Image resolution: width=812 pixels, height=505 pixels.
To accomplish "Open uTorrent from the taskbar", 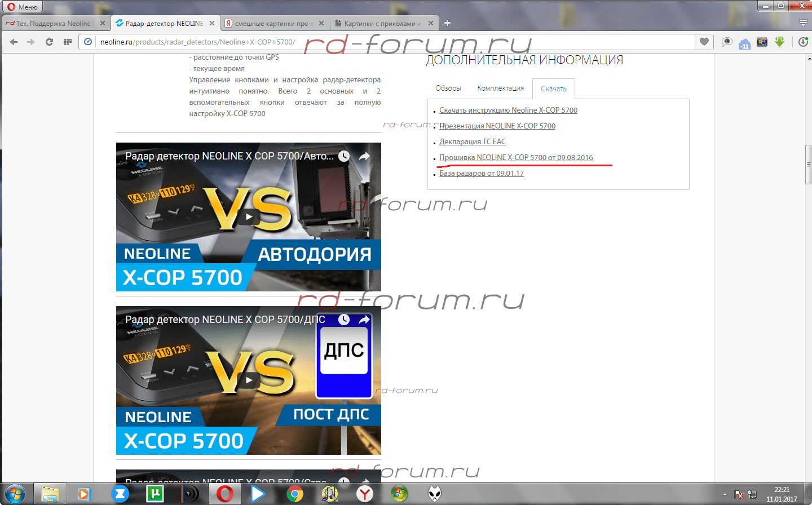I will (x=155, y=494).
